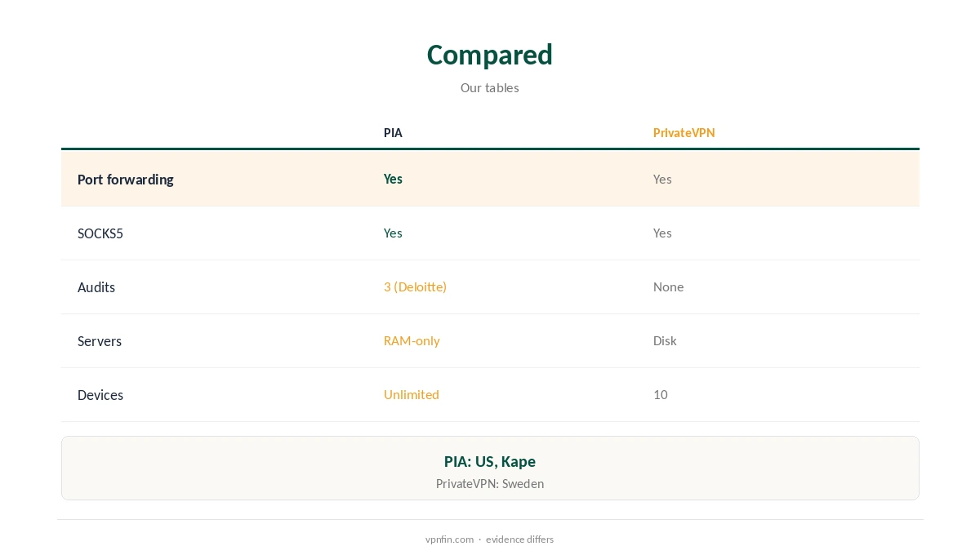This screenshot has width=980, height=555.
Task: Click the 'Compared' heading
Action: tap(489, 55)
